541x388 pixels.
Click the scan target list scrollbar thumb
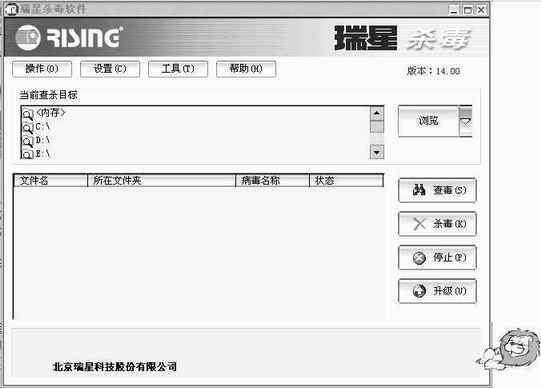point(377,126)
